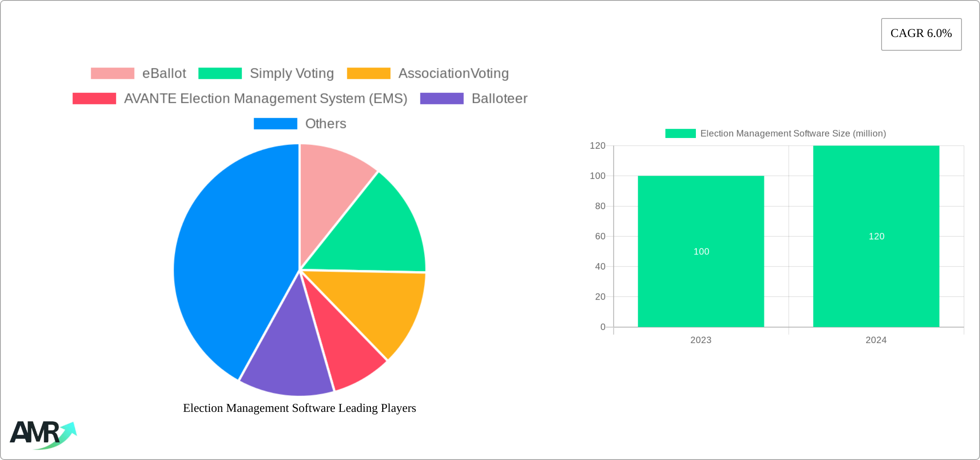Click the AssociationVoting orange legend swatch
Viewport: 980px width, 460px height.
369,74
